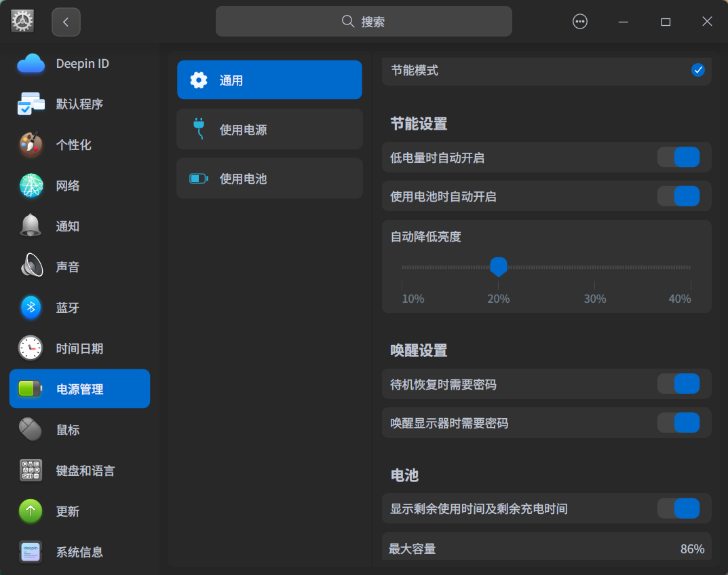Open 系统信息 via the deepin icon
Screen dimensions: 728x575
coord(31,552)
